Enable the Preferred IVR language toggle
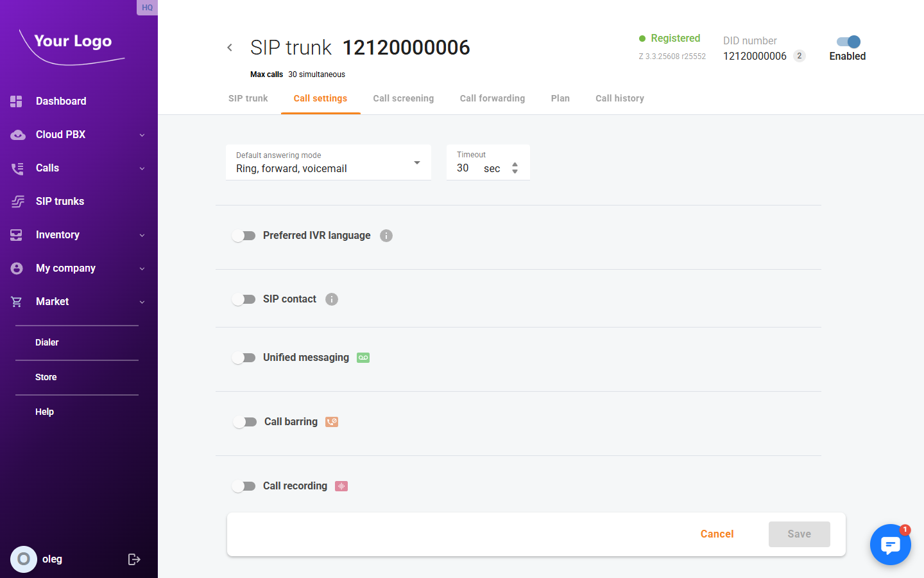Viewport: 924px width, 578px height. point(244,236)
